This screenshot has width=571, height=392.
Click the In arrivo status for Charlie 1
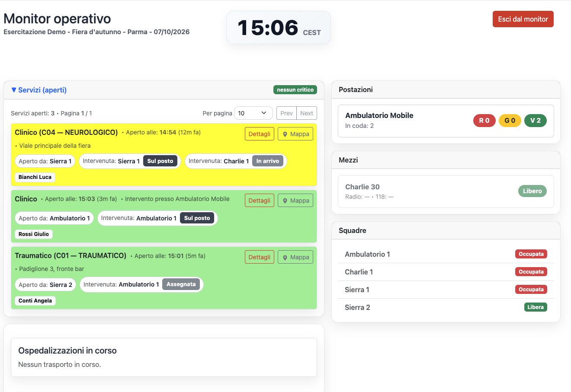(x=268, y=161)
